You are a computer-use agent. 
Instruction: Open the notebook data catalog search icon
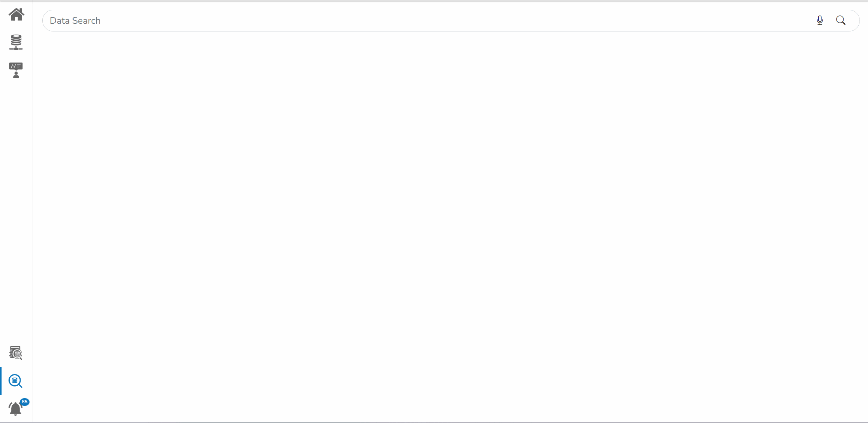click(x=16, y=353)
